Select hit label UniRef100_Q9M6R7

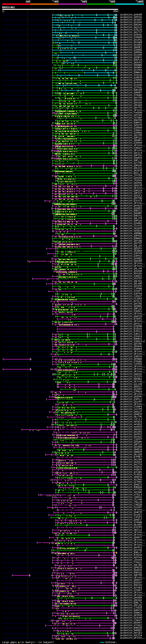click(x=131, y=93)
